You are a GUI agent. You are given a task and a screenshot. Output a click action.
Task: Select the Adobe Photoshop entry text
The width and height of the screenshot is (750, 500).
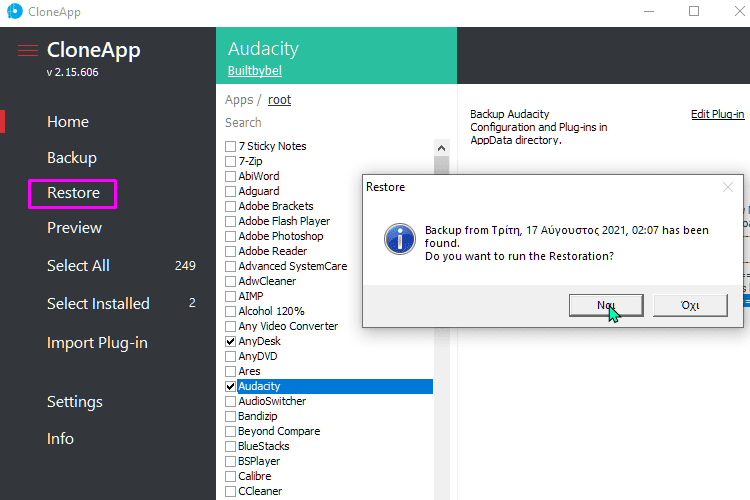pyautogui.click(x=281, y=236)
